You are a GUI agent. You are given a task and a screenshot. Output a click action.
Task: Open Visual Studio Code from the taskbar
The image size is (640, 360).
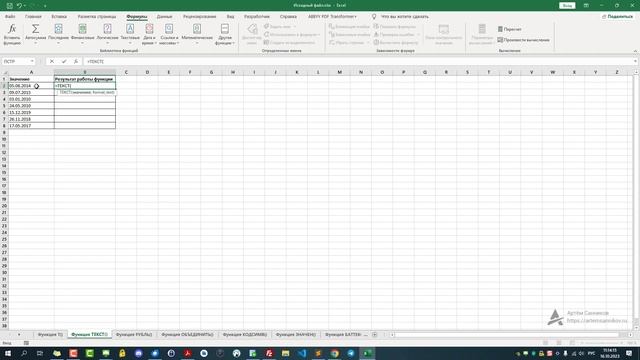302,353
